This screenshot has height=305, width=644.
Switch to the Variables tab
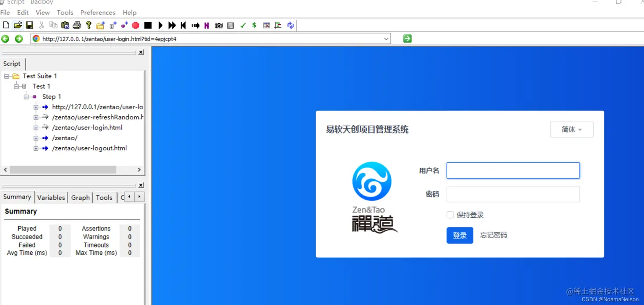pos(51,197)
